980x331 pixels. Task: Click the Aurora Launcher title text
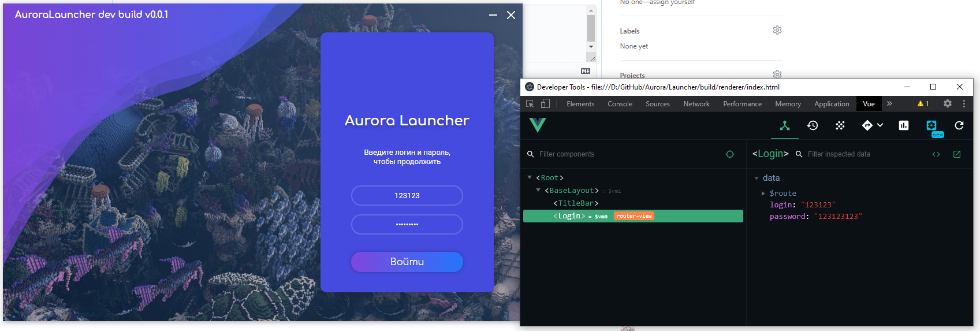[407, 120]
